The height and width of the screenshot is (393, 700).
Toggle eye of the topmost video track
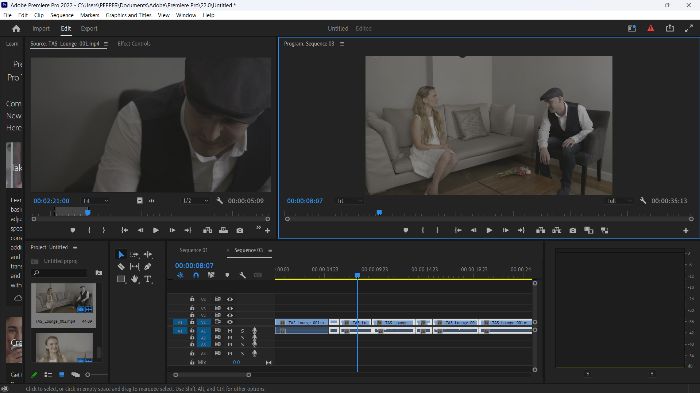230,299
